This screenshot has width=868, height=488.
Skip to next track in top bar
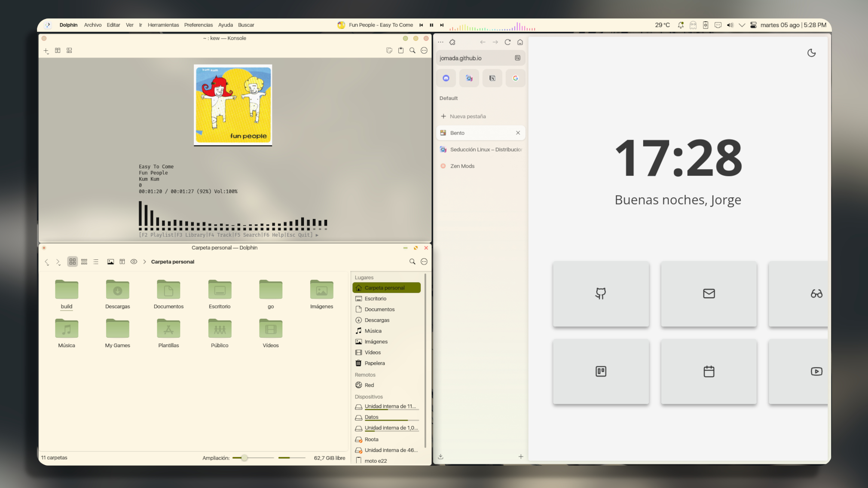pyautogui.click(x=442, y=25)
